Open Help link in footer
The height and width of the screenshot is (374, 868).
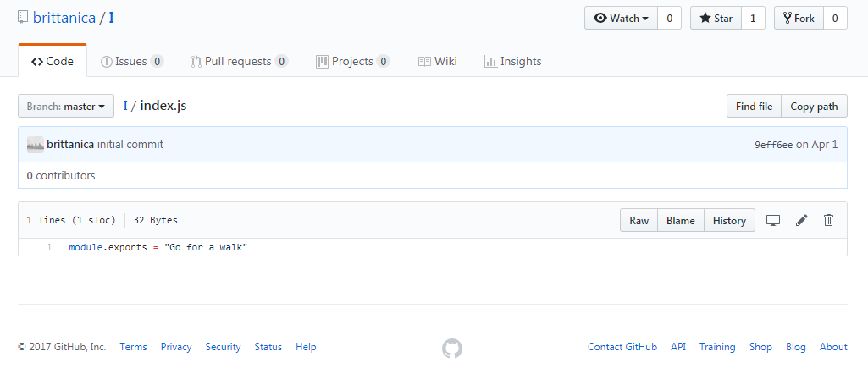[x=306, y=347]
